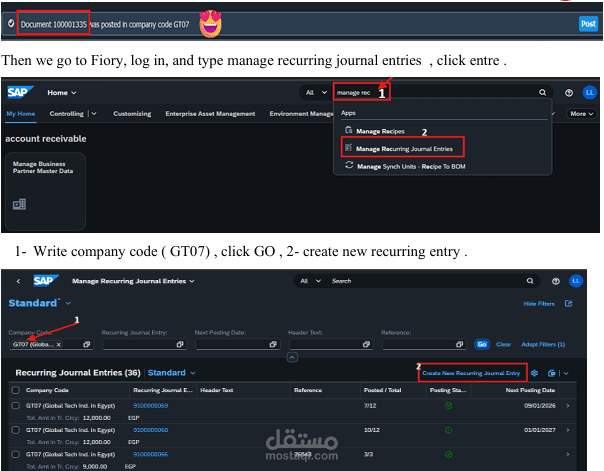This screenshot has height=471, width=604.
Task: Remove the GT07 token from Company Code
Action: point(59,345)
